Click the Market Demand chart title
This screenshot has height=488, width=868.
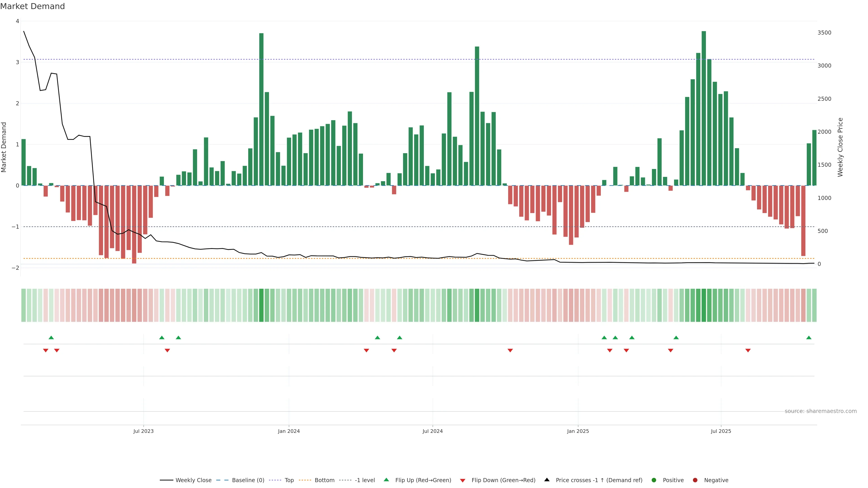(x=32, y=6)
